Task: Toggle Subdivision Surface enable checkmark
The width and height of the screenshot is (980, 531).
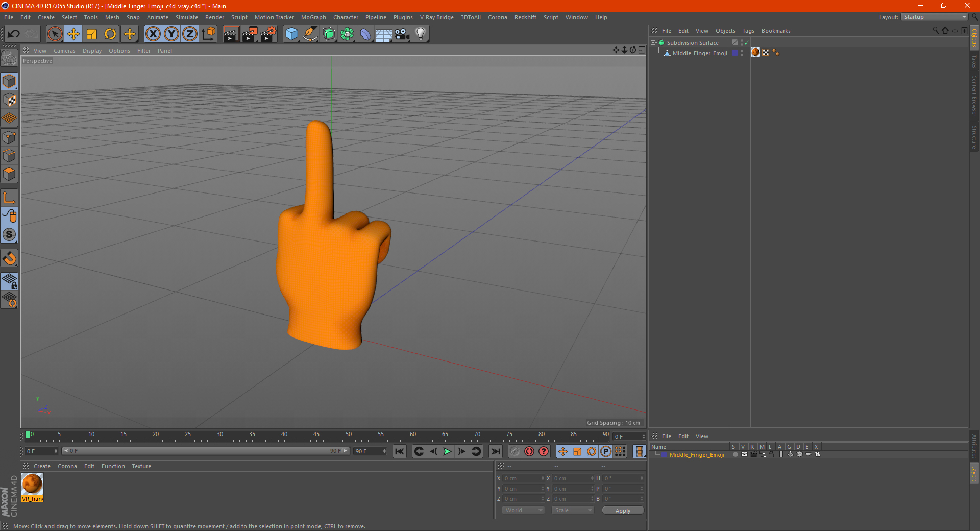Action: point(746,43)
